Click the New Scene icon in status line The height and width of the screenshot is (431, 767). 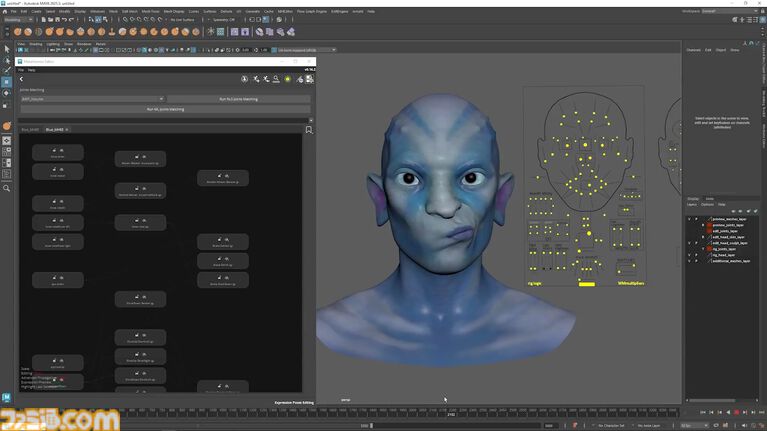[x=44, y=20]
